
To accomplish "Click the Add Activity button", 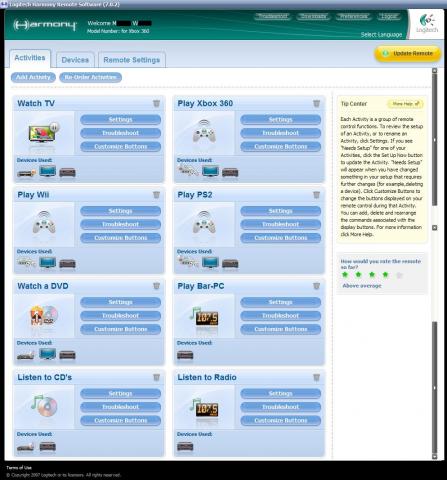I will [33, 77].
